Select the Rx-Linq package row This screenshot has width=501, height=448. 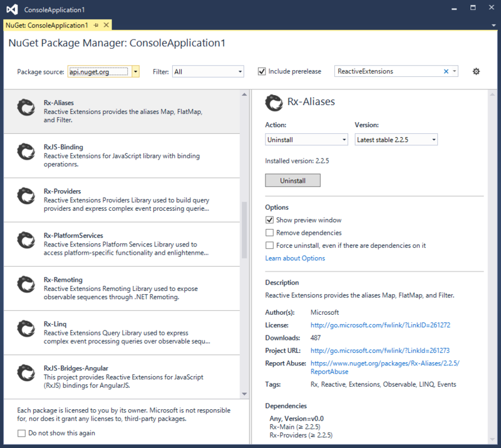click(121, 333)
